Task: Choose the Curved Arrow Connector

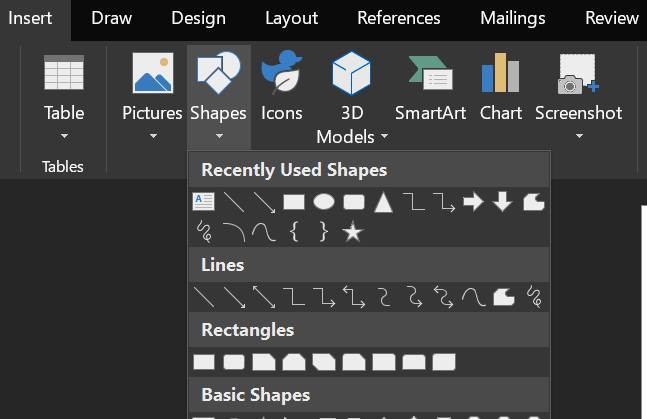Action: point(414,297)
